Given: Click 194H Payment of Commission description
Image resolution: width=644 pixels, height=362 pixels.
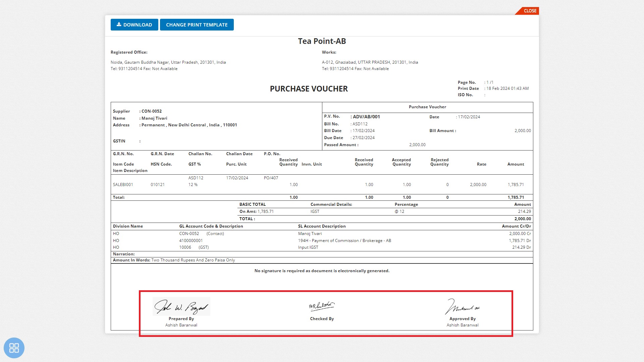Looking at the screenshot, I should pos(344,241).
